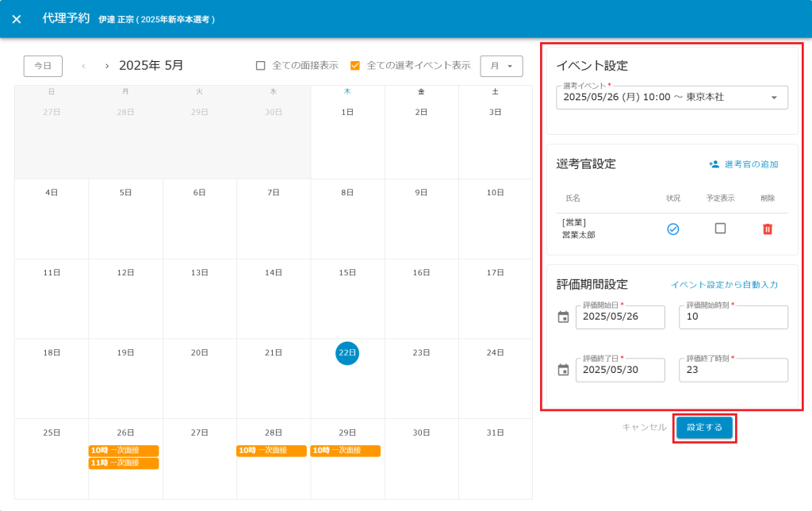Expand the 選考イベント dropdown
Viewport: 812px width, 511px height.
click(x=773, y=98)
